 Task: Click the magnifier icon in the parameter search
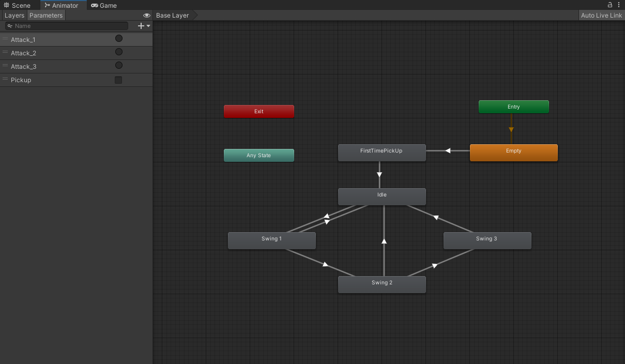[x=10, y=26]
